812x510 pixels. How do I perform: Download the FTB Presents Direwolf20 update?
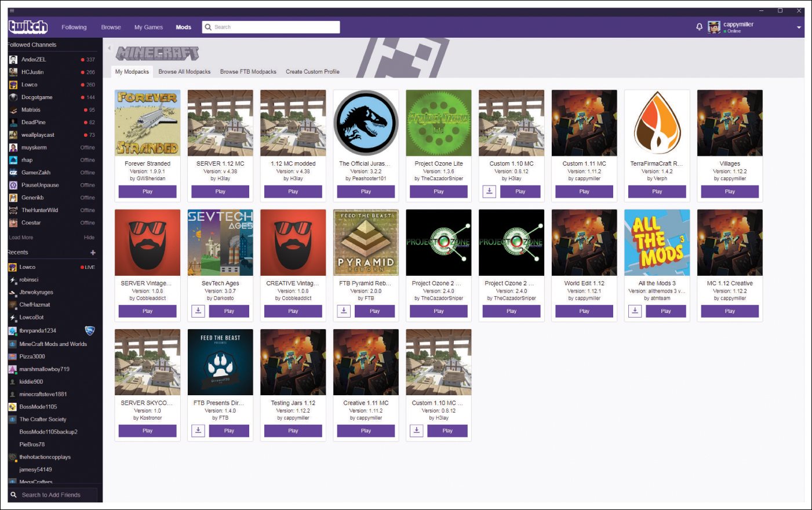198,431
